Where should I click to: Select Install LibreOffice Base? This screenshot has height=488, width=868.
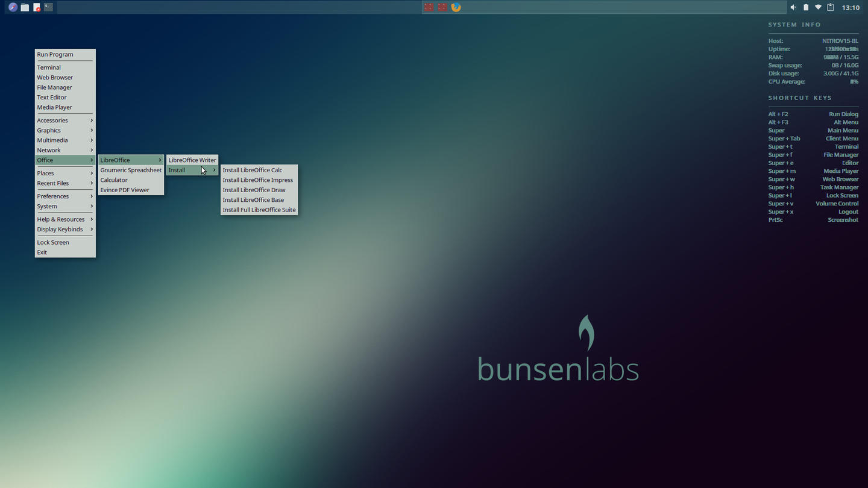(x=259, y=200)
